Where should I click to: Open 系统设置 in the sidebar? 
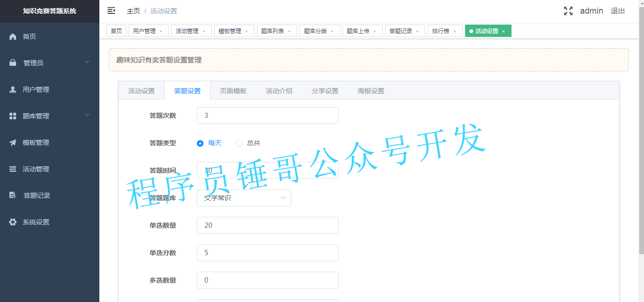[50, 222]
